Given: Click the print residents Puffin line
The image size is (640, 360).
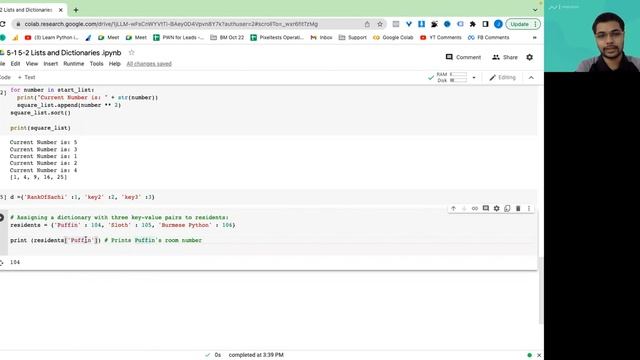Looking at the screenshot, I should [x=106, y=240].
